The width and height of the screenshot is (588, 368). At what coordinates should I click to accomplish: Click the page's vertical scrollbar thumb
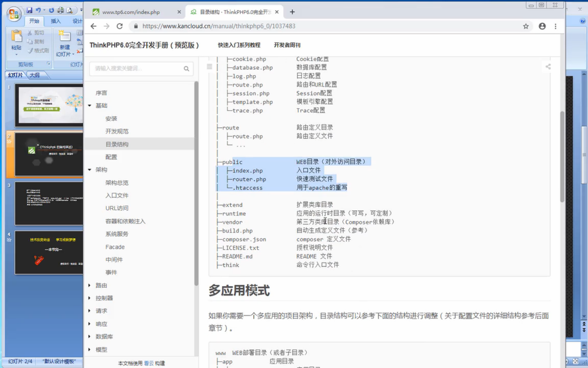[562, 157]
